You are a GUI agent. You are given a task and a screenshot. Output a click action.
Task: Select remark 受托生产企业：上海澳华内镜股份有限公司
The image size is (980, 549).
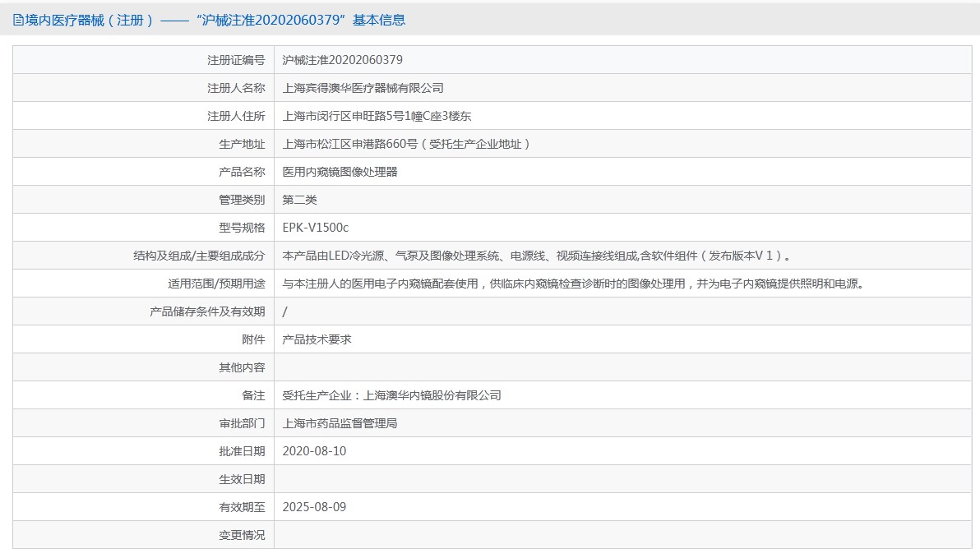point(392,395)
